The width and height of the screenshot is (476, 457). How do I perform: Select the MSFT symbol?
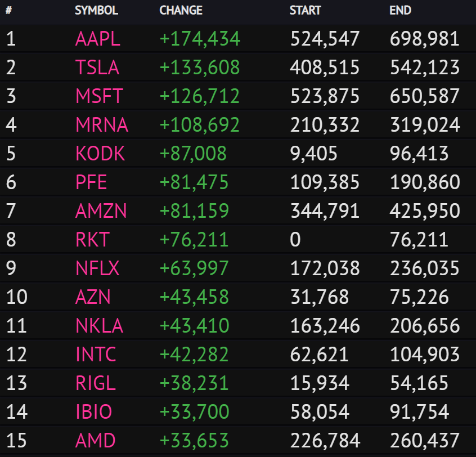pos(98,96)
